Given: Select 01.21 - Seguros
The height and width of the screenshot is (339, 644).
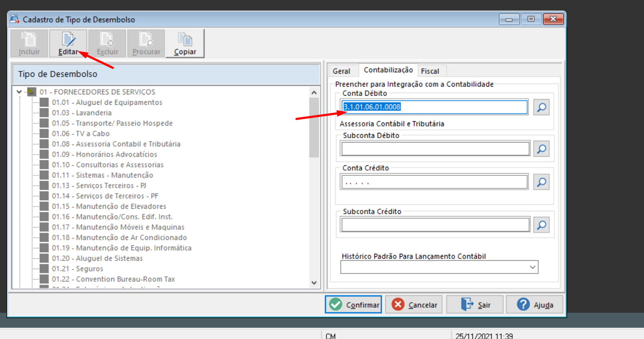Looking at the screenshot, I should [78, 268].
